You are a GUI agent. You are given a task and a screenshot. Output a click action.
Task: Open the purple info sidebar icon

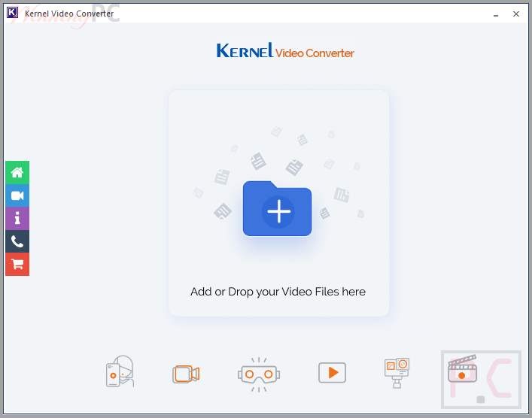point(17,218)
